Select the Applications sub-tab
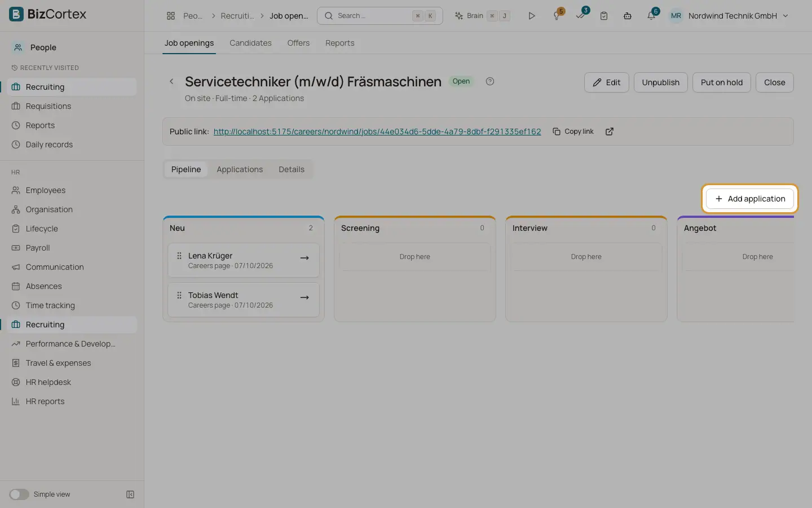This screenshot has width=812, height=508. click(240, 169)
